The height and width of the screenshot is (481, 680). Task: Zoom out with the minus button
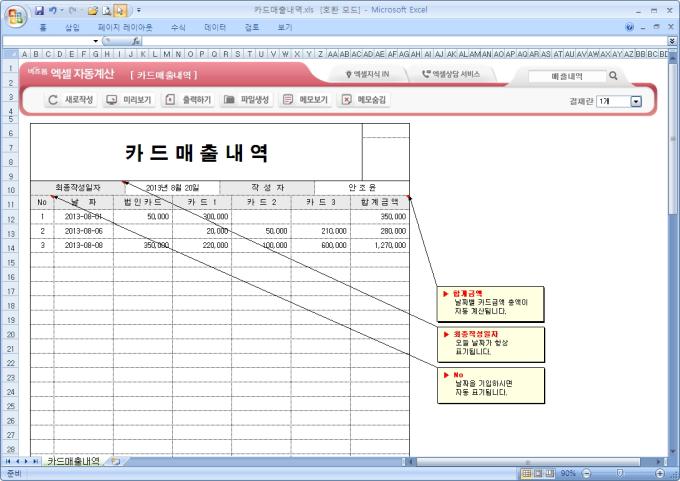(586, 473)
